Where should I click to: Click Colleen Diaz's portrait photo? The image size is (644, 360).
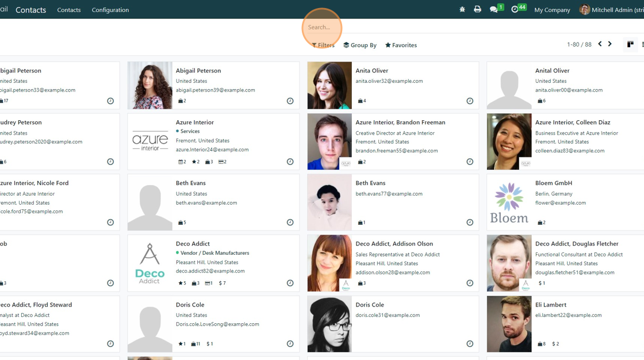tap(509, 142)
